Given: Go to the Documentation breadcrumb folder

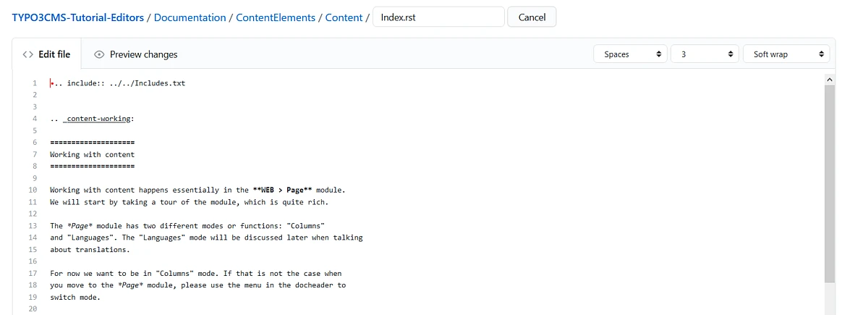Looking at the screenshot, I should point(190,17).
